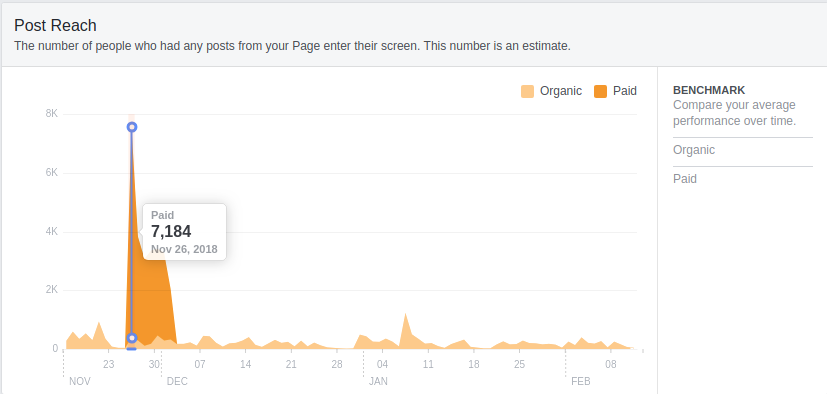Toggle the Paid legend swatch

click(x=600, y=91)
